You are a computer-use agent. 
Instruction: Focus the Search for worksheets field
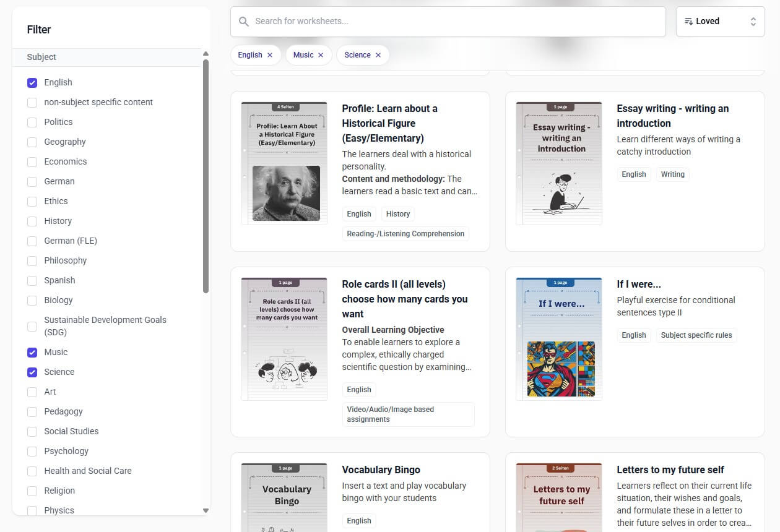(448, 22)
